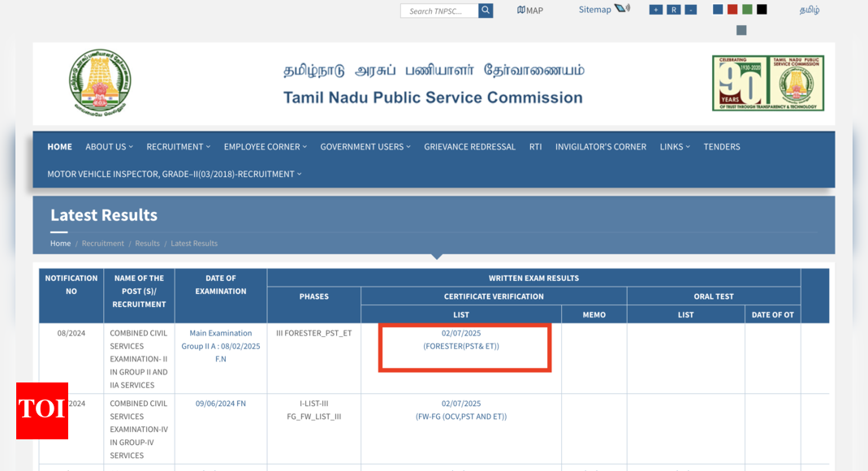Open the 02/07/2025 FW-FG (OCV,PST AND ET) link
Viewport: 868px width, 471px height.
pyautogui.click(x=461, y=410)
